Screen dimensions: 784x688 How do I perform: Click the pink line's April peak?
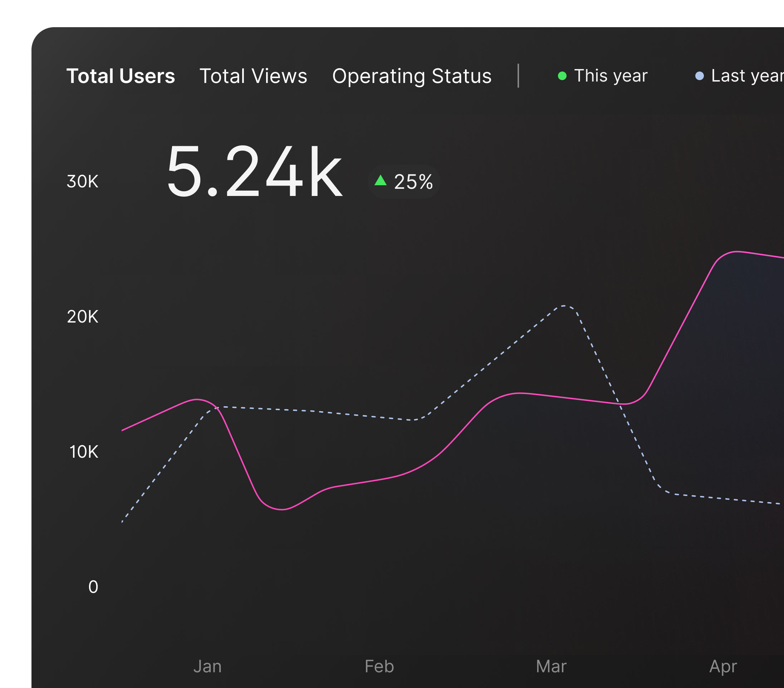point(737,252)
